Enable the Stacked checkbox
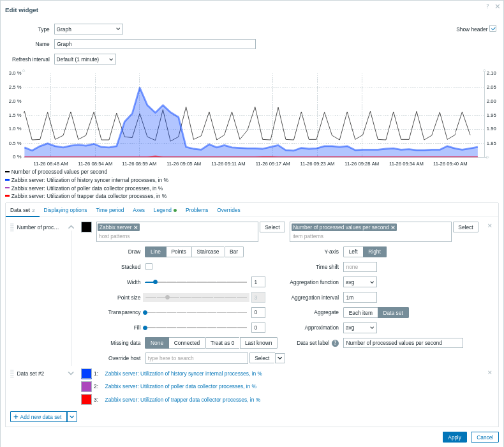This screenshot has height=447, width=504. tap(149, 267)
